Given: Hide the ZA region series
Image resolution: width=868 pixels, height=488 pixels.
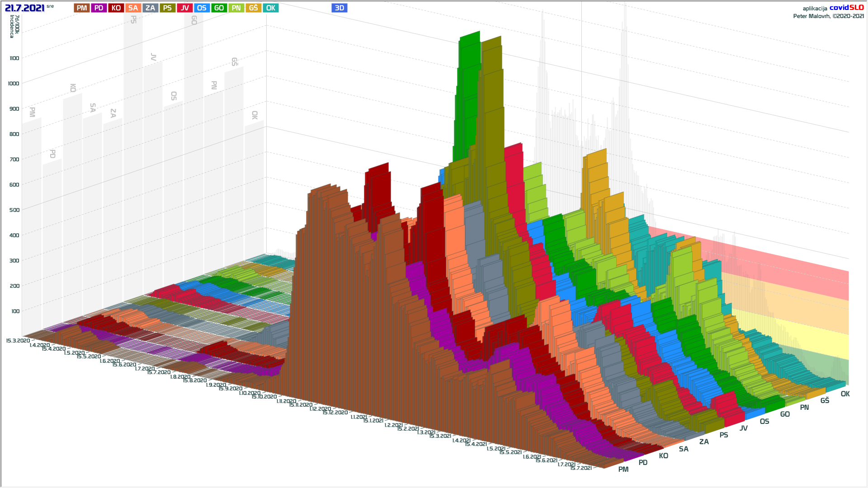Looking at the screenshot, I should click(x=151, y=8).
